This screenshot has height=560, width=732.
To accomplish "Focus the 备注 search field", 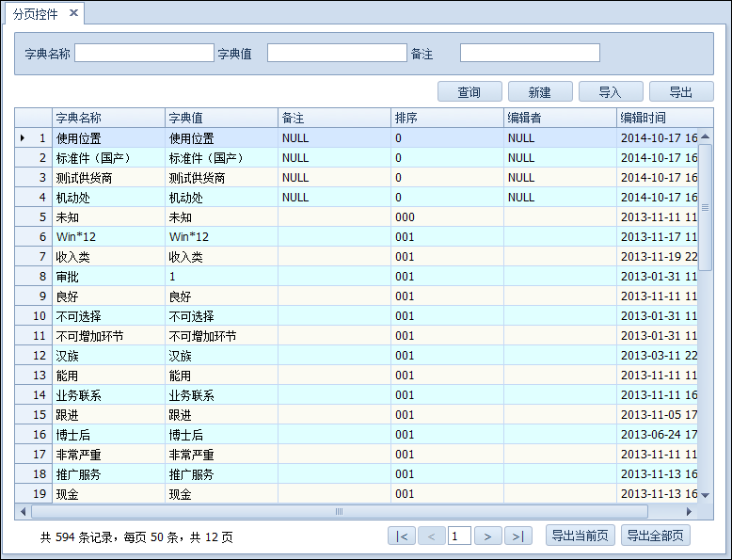I will [530, 53].
